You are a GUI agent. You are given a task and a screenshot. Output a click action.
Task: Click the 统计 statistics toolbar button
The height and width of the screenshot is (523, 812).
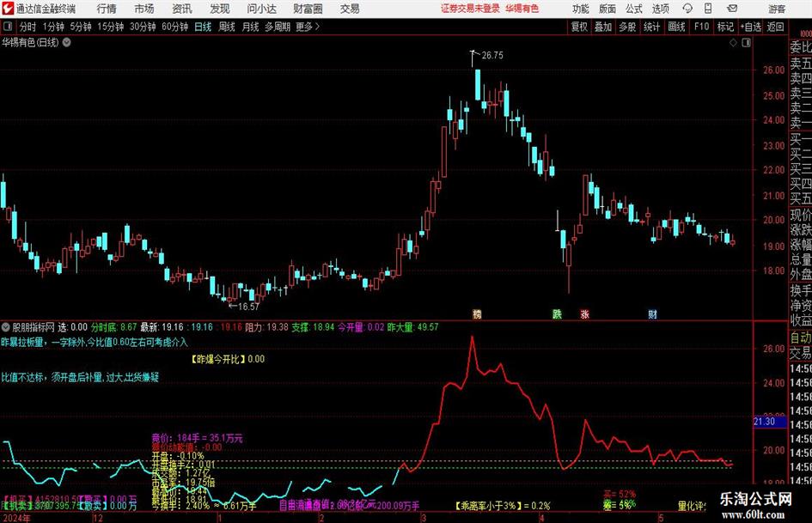click(x=651, y=27)
